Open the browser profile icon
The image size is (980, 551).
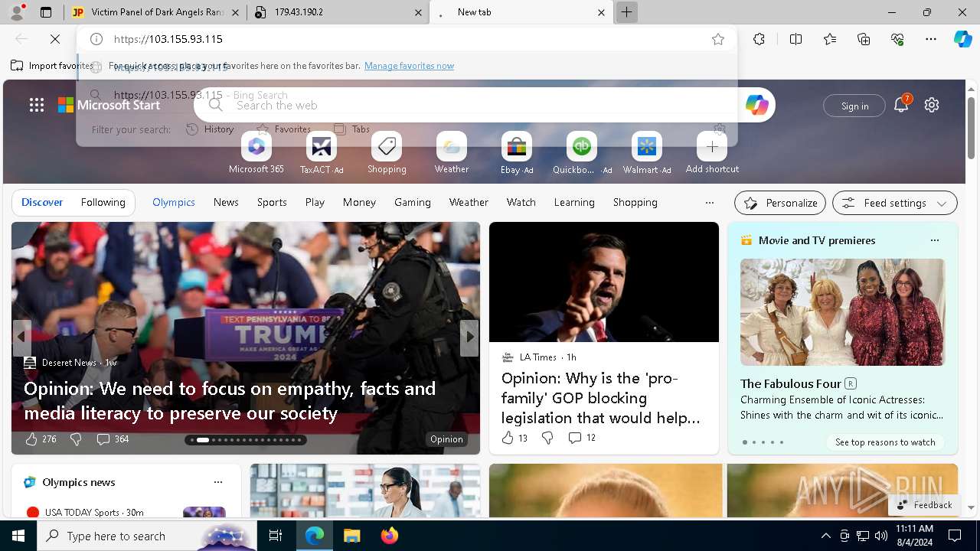point(17,12)
